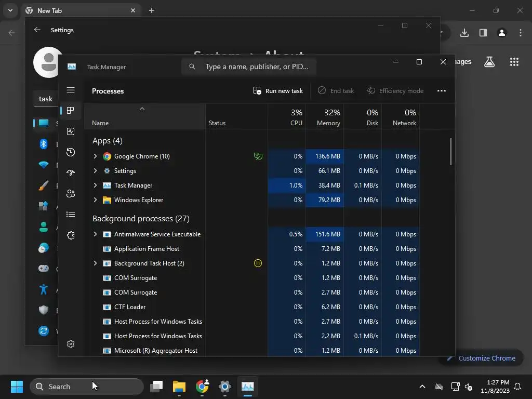Click Chrome tab search dropdown arrow
Screen dimensions: 532x399
(10, 10)
